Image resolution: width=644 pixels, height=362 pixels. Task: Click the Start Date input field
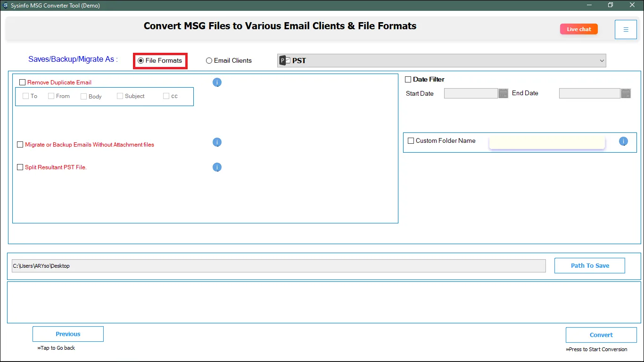pos(471,93)
